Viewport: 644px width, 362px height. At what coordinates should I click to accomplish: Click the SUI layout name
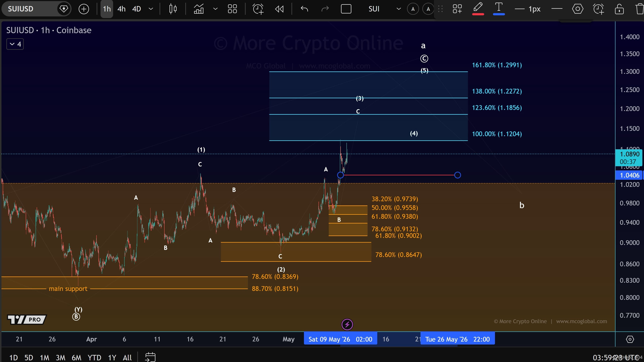click(374, 9)
